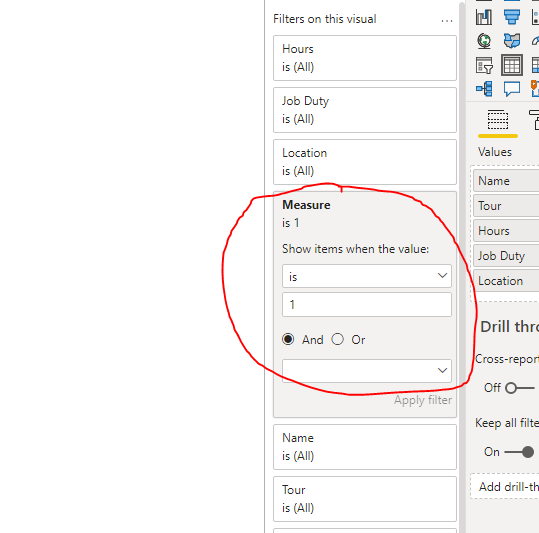The image size is (539, 533).
Task: Open the empty second condition dropdown
Action: pyautogui.click(x=367, y=371)
